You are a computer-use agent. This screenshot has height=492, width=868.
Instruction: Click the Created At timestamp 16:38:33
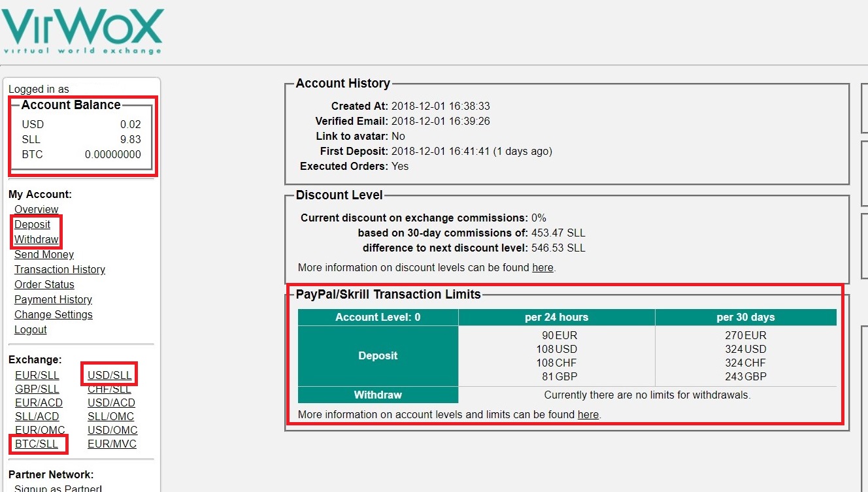coord(441,107)
